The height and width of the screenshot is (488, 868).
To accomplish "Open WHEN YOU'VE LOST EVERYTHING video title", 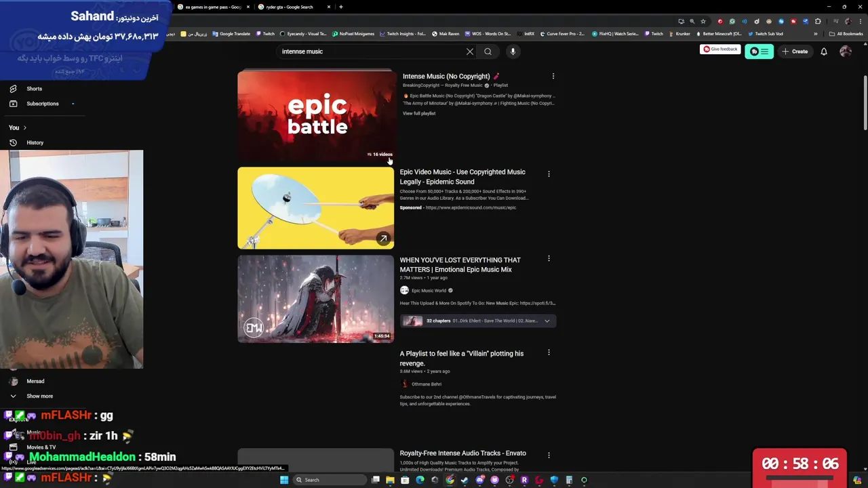I will click(460, 264).
